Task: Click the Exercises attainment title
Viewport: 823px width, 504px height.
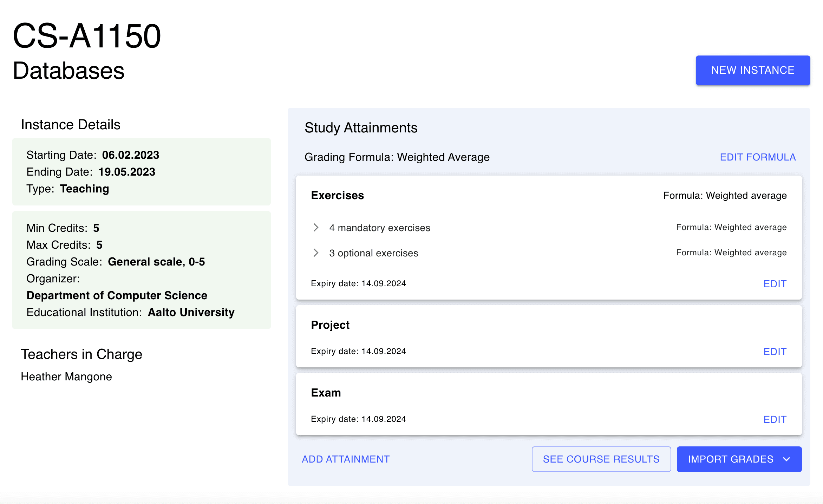Action: (x=337, y=195)
